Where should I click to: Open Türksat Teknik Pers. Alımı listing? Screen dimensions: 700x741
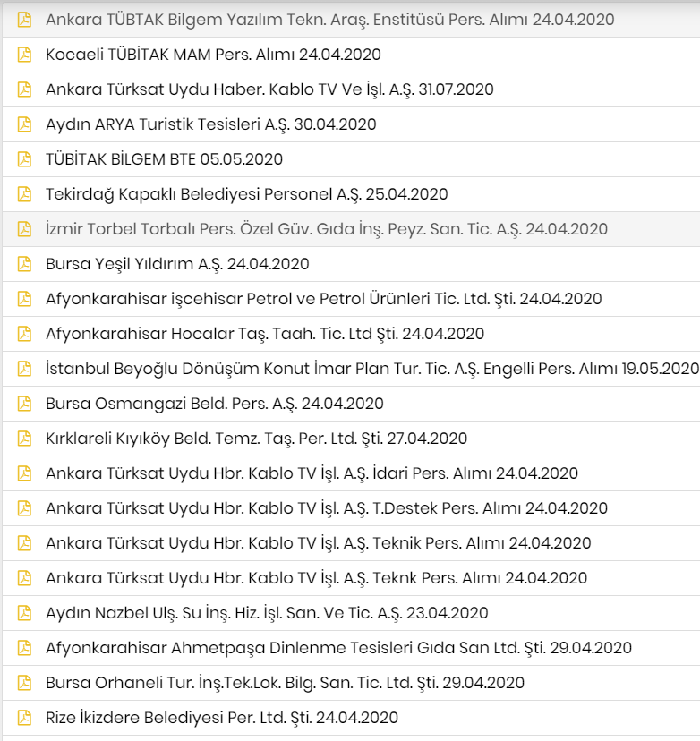pyautogui.click(x=318, y=543)
